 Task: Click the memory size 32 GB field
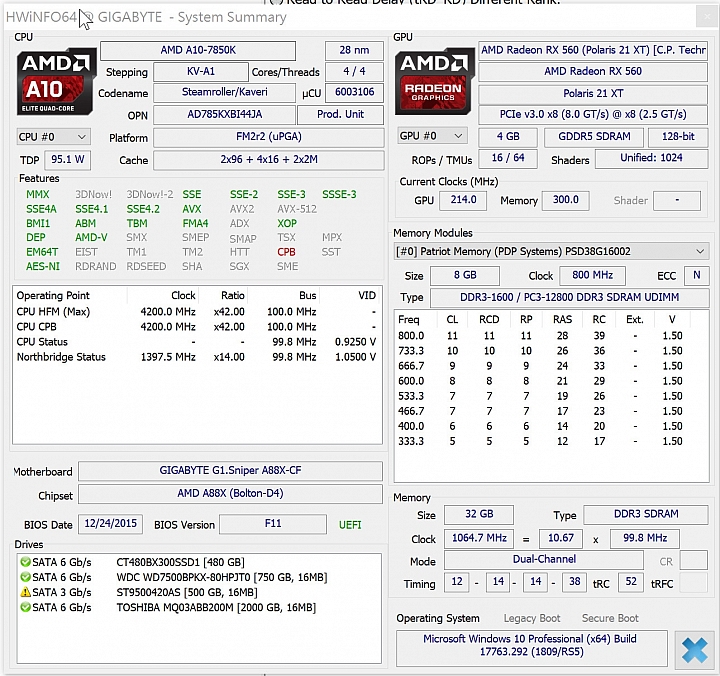tap(479, 514)
